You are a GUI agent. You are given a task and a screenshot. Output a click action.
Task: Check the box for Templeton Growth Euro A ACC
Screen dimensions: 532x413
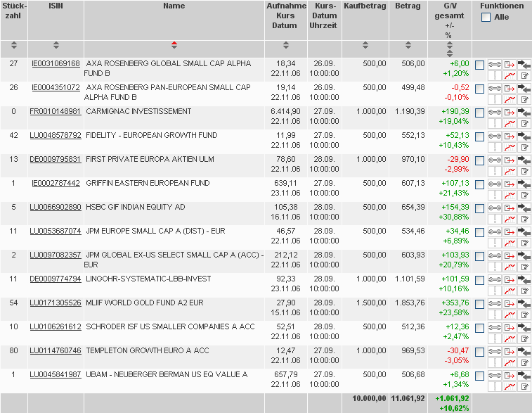point(479,352)
